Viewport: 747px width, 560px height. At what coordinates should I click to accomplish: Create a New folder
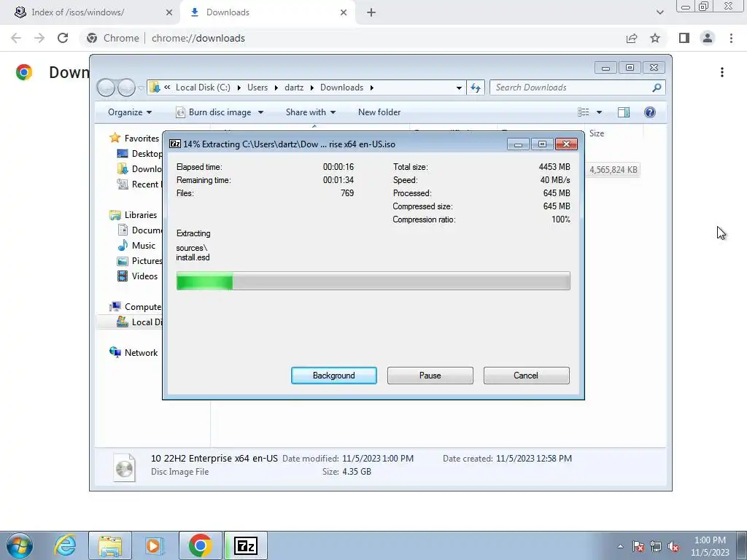coord(379,112)
